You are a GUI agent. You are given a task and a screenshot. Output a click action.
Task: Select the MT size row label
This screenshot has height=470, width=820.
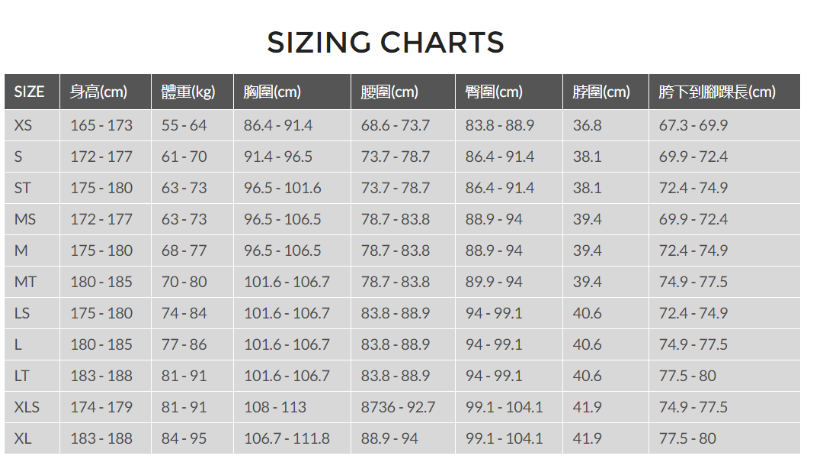point(25,282)
